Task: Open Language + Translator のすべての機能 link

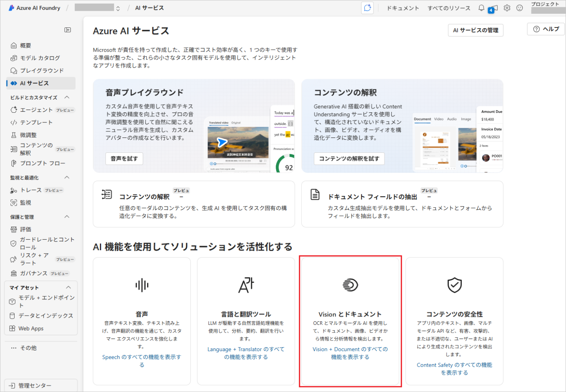Action: click(246, 353)
